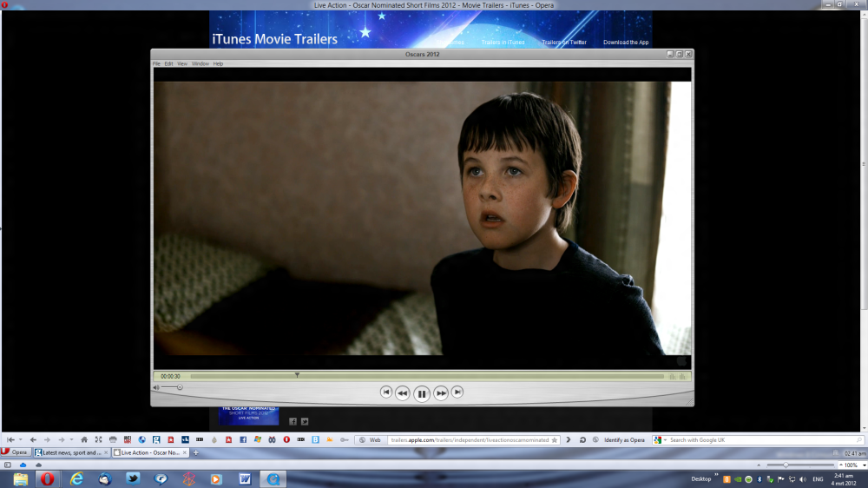Open the File menu in QuickTime
The height and width of the screenshot is (488, 868).
coord(156,63)
